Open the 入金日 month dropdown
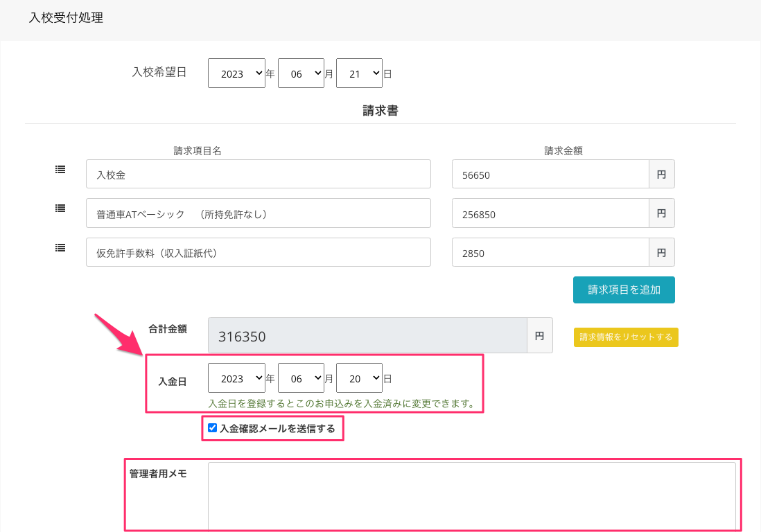The height and width of the screenshot is (532, 761). 301,378
